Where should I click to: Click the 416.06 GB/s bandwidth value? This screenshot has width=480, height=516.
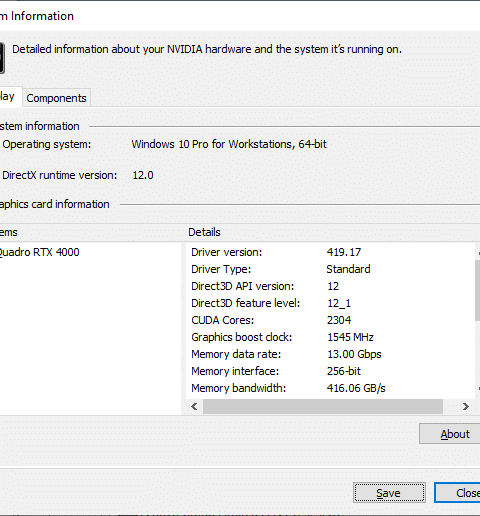(x=356, y=388)
